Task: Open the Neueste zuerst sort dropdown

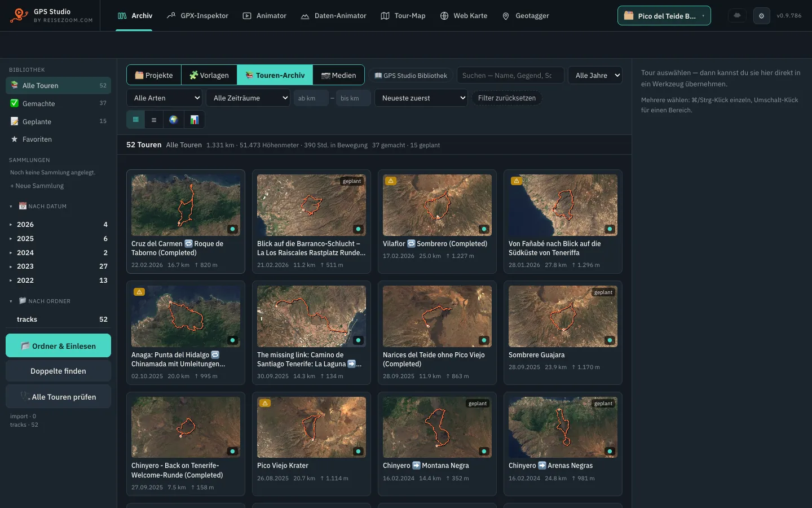Action: [x=421, y=98]
